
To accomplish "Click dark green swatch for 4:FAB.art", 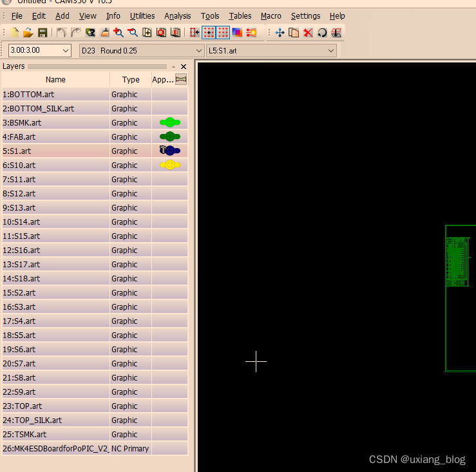I will pyautogui.click(x=169, y=137).
